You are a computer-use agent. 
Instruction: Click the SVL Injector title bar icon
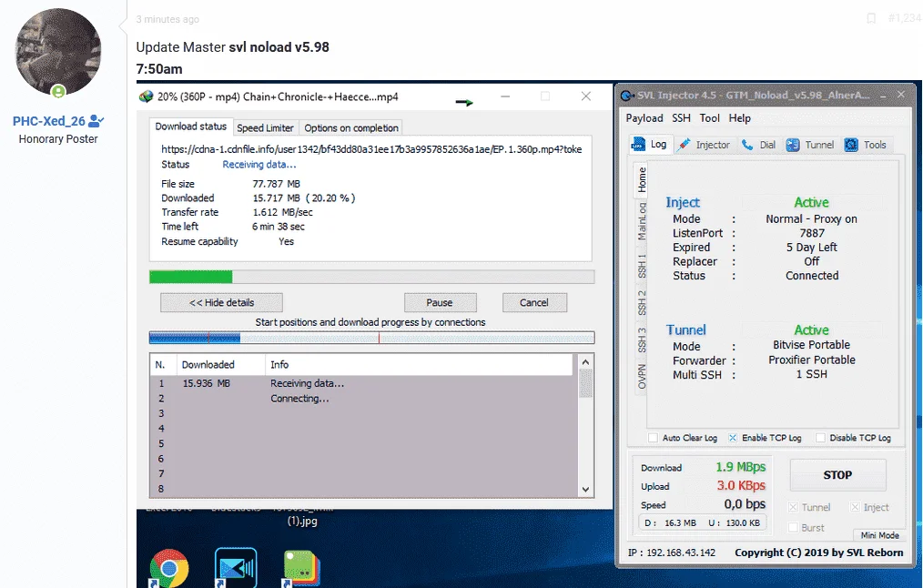(x=627, y=96)
